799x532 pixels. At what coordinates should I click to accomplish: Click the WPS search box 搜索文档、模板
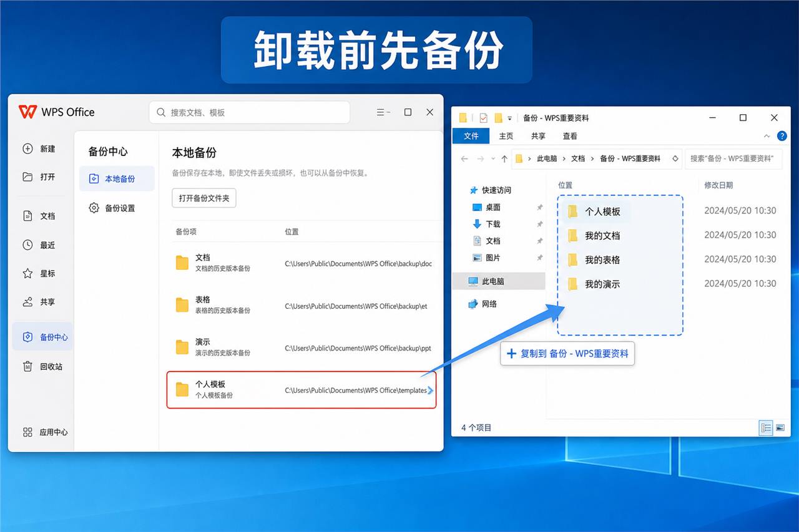click(250, 112)
